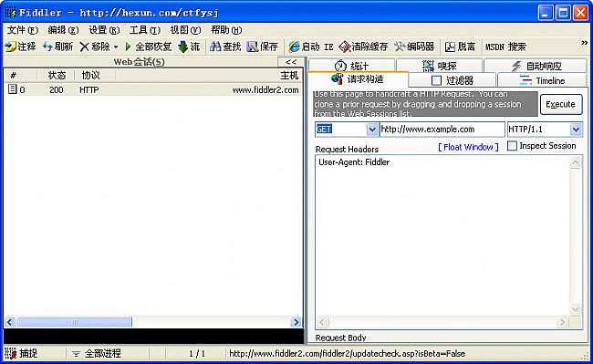Viewport: 593px width, 364px height.
Task: Click the headers horizontal scroll right arrow
Action: click(x=562, y=322)
